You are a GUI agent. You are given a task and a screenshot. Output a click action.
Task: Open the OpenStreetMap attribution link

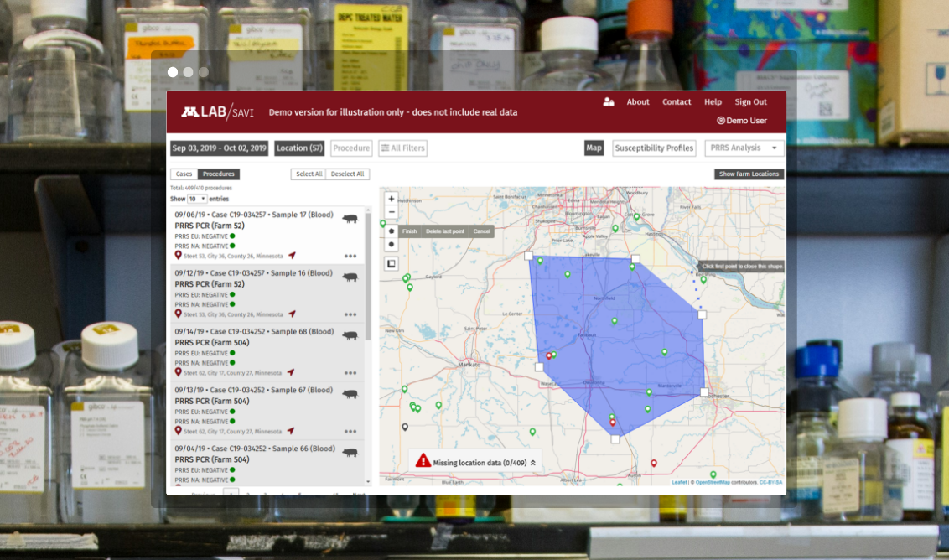pyautogui.click(x=713, y=483)
